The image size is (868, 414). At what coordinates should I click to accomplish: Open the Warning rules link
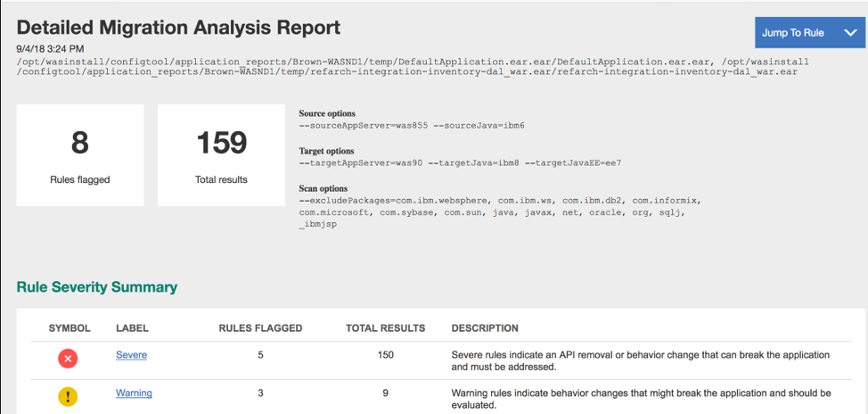pyautogui.click(x=134, y=393)
